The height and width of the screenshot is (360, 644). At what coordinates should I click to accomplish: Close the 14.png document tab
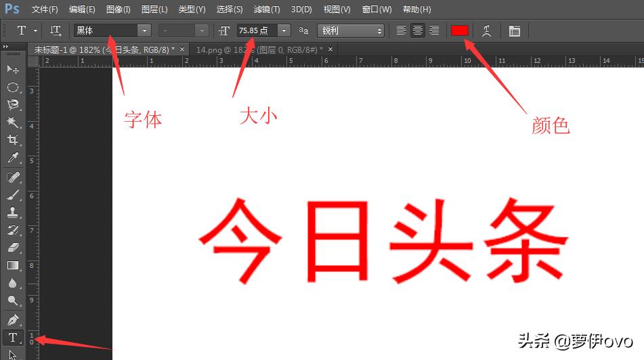(x=330, y=49)
